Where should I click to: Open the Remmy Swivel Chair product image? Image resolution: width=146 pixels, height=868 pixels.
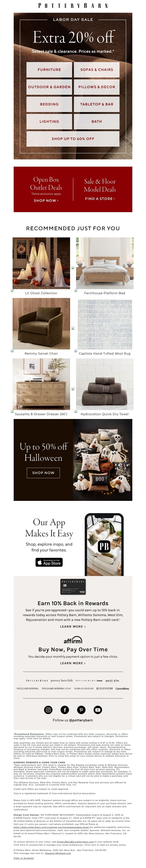(41, 323)
